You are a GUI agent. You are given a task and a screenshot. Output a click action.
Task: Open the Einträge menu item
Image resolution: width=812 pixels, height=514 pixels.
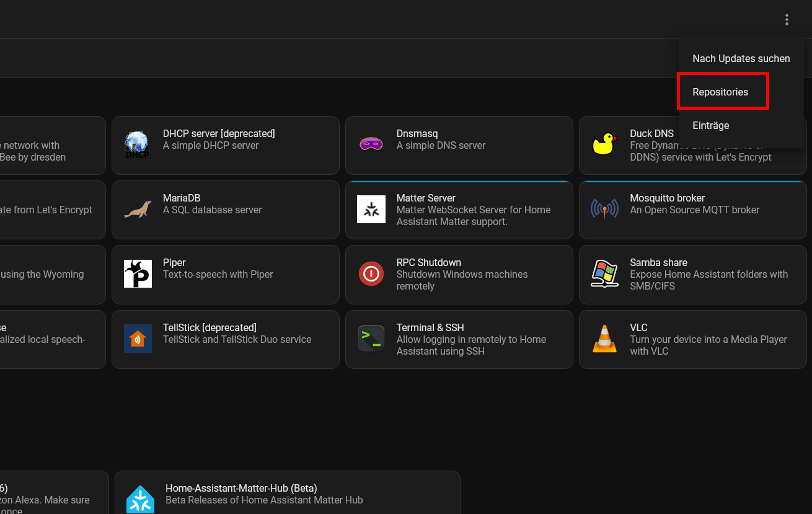click(710, 125)
